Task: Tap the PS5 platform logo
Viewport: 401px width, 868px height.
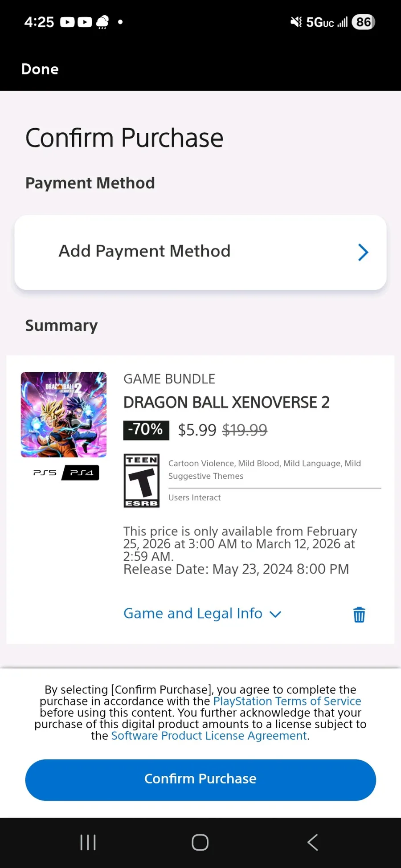Action: (45, 473)
